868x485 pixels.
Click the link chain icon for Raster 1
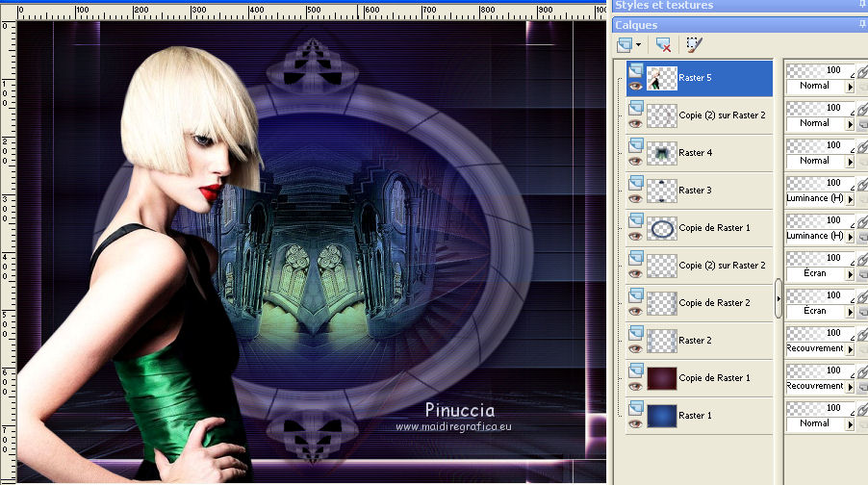862,409
